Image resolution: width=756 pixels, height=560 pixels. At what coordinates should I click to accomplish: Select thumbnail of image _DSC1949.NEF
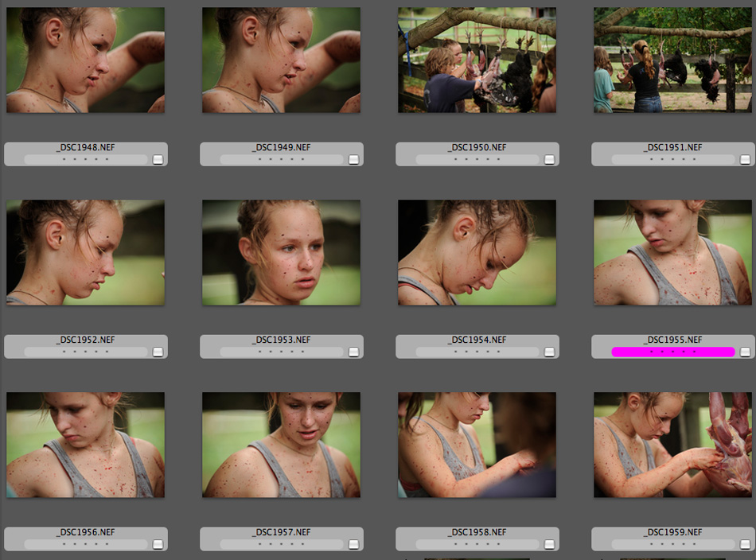[281, 60]
